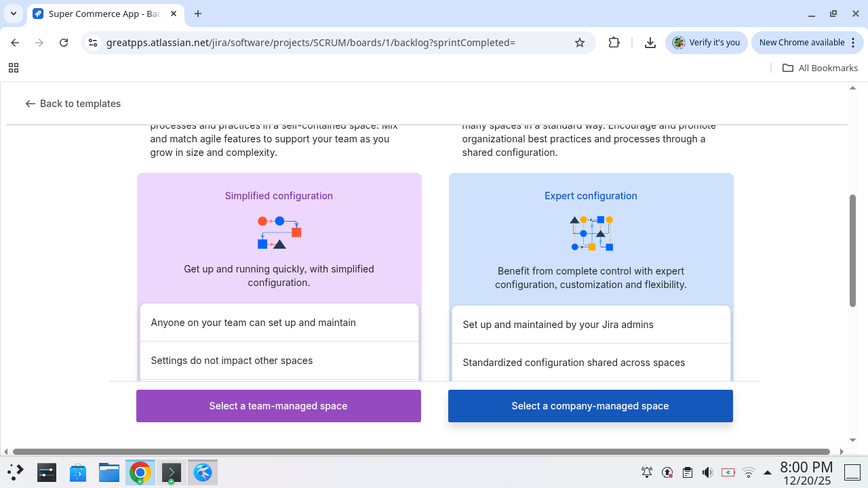The image size is (868, 488).
Task: Open the Extensions puzzle icon
Action: point(614,43)
